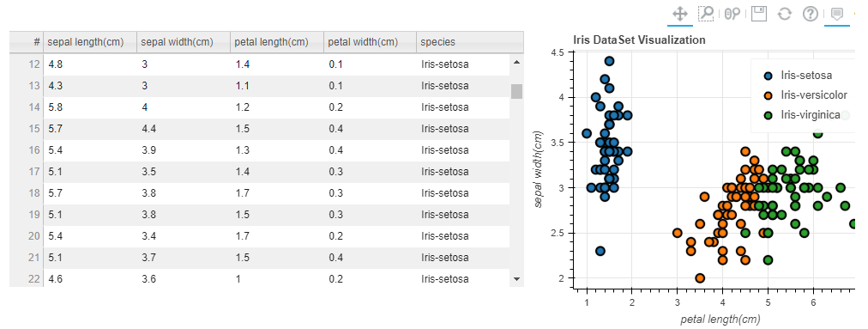
Task: Sort by sepal width(cm) column header
Action: (184, 42)
